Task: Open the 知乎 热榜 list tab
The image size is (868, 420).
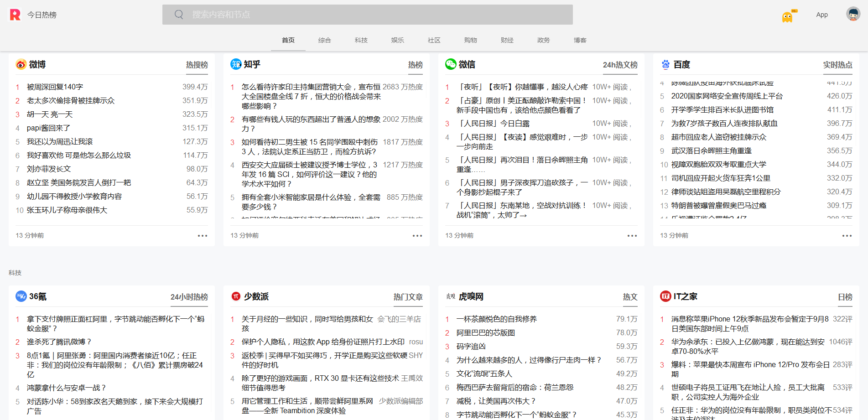Action: pyautogui.click(x=416, y=65)
